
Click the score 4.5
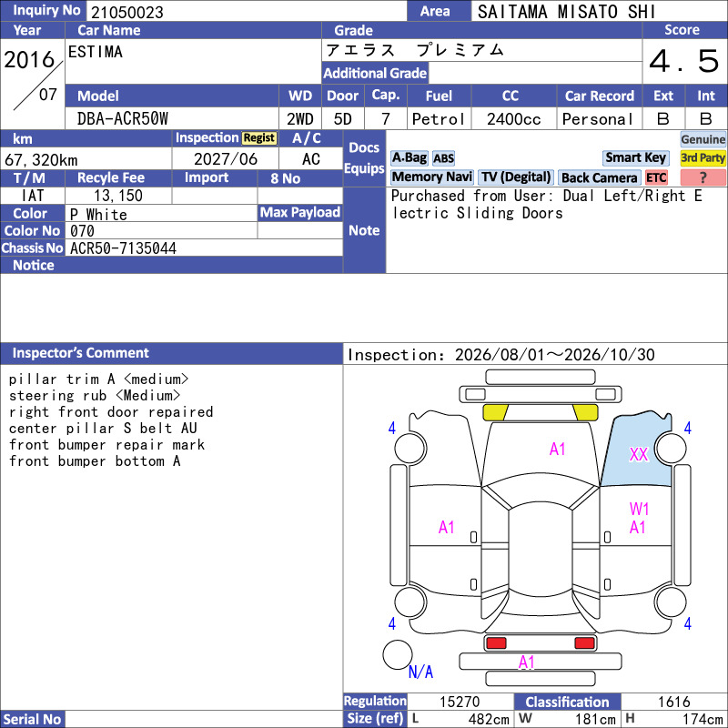(684, 61)
